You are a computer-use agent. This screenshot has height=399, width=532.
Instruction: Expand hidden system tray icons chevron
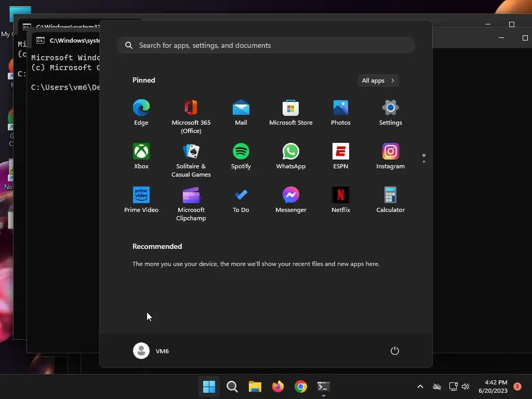420,387
